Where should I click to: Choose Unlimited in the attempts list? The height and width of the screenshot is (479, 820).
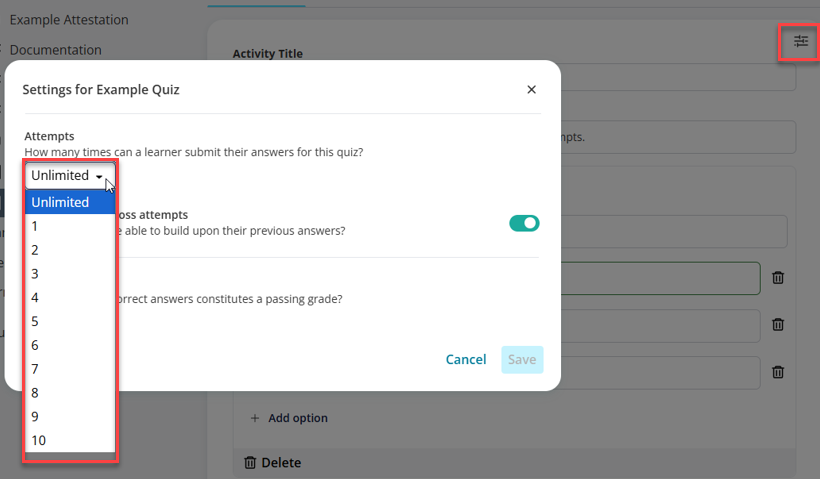70,202
